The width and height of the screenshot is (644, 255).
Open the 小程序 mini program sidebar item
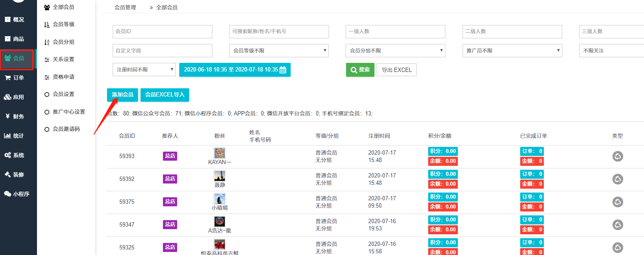coord(17,194)
